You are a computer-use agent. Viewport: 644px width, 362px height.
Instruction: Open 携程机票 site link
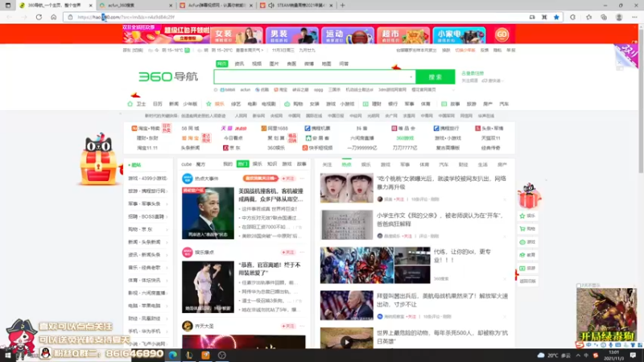[317, 129]
